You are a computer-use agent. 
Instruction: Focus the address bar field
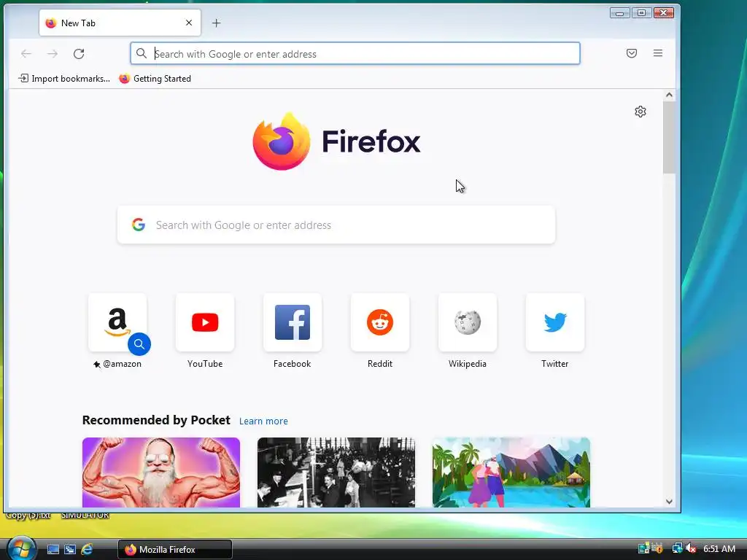355,53
